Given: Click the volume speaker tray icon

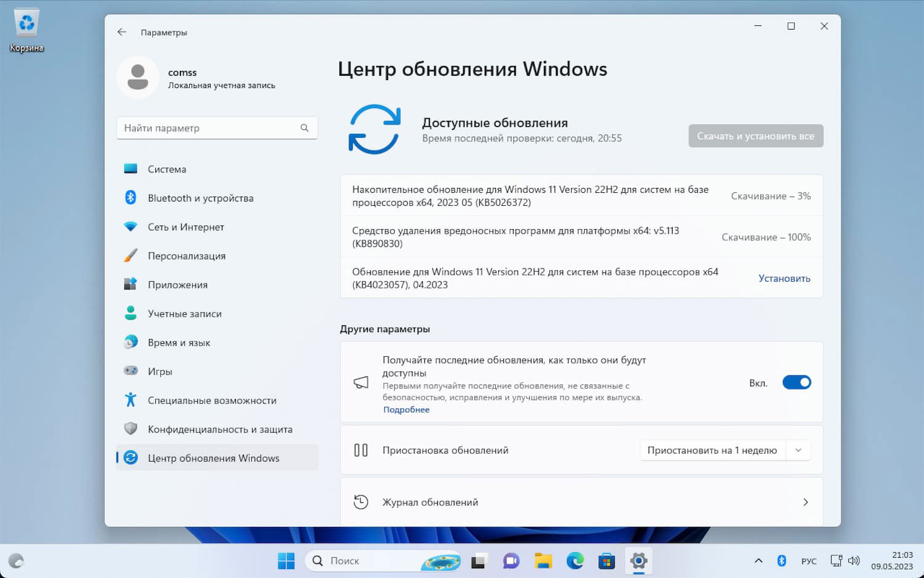Looking at the screenshot, I should [x=854, y=561].
